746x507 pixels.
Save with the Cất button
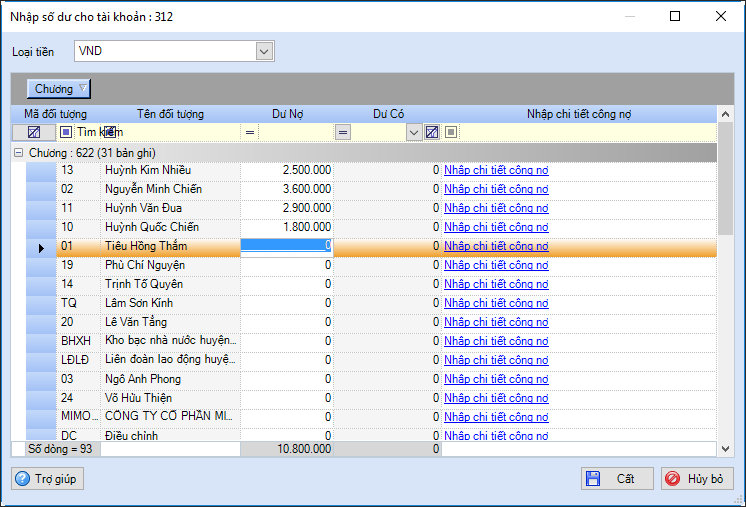(617, 478)
